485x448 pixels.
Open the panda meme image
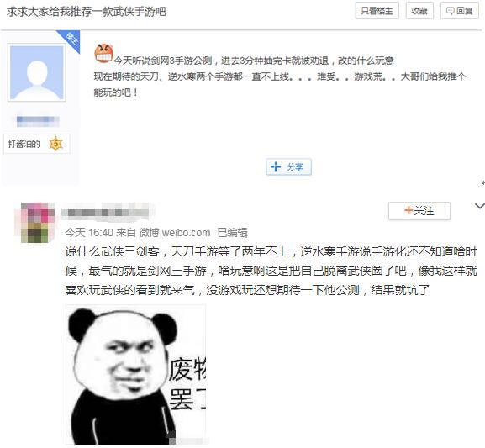point(136,374)
